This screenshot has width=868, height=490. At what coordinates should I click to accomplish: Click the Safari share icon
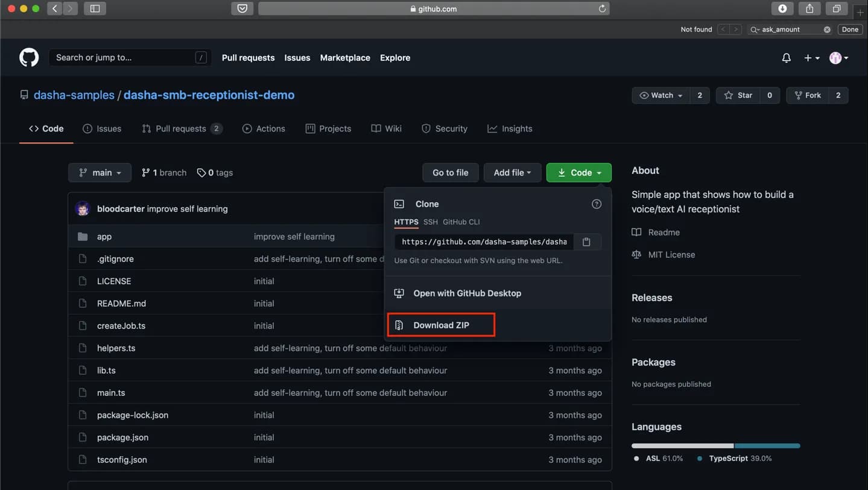coord(809,8)
